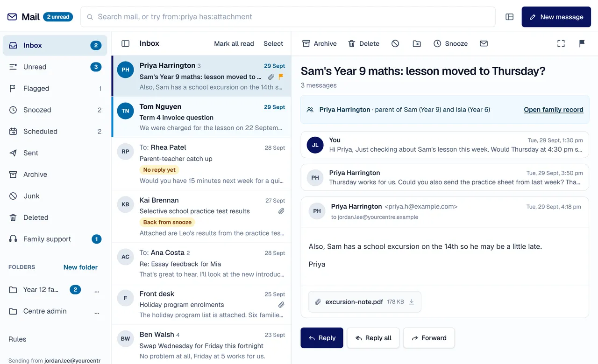Open the Family support mailbox

[x=55, y=239]
